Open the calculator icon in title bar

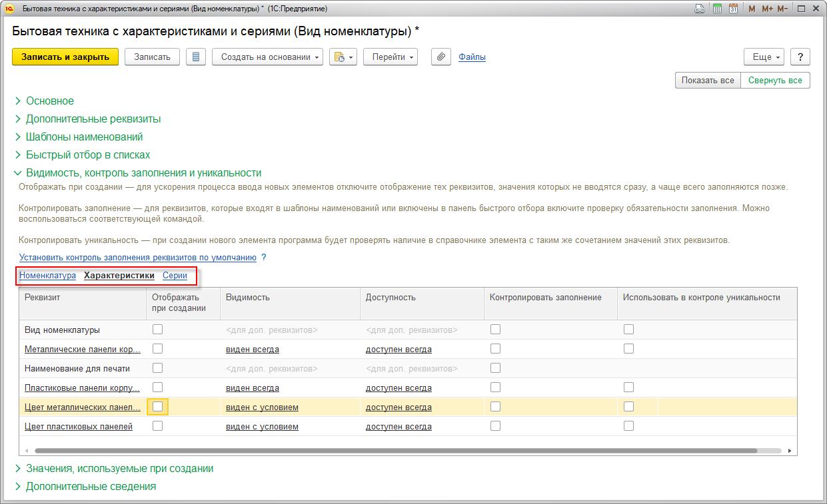(717, 9)
